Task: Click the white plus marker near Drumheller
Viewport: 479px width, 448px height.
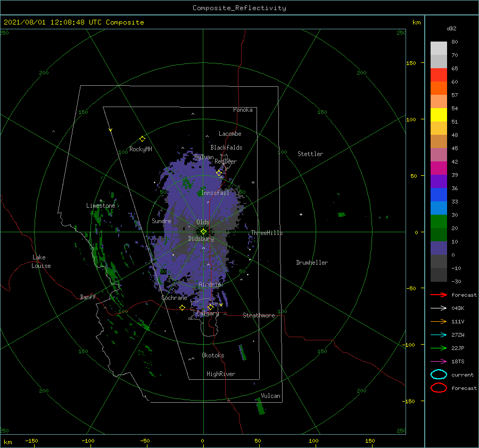Action: click(x=301, y=214)
